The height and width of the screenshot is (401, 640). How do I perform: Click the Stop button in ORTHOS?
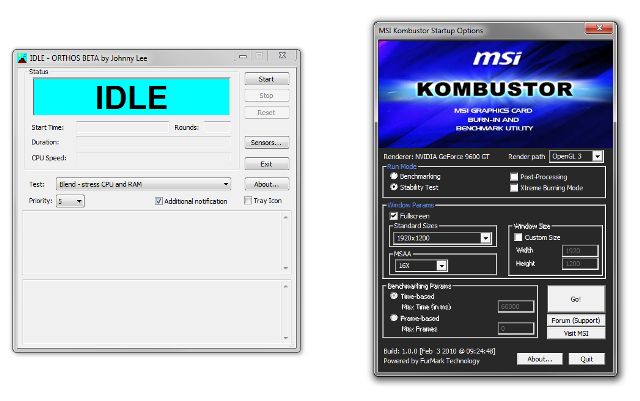[x=267, y=96]
